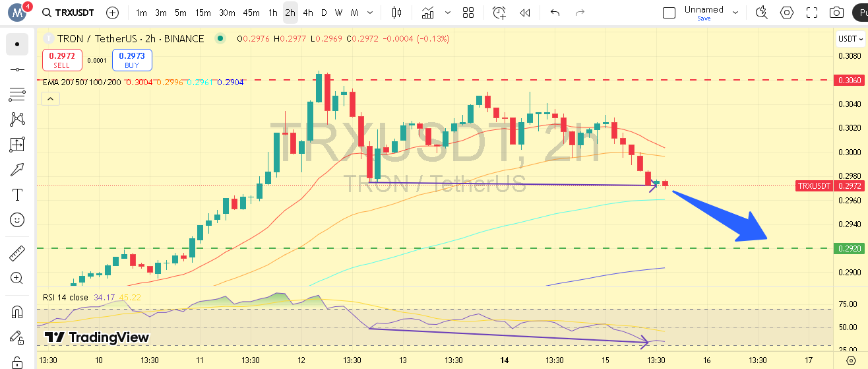Click the TRON / TetherUS symbol title

pyautogui.click(x=131, y=39)
